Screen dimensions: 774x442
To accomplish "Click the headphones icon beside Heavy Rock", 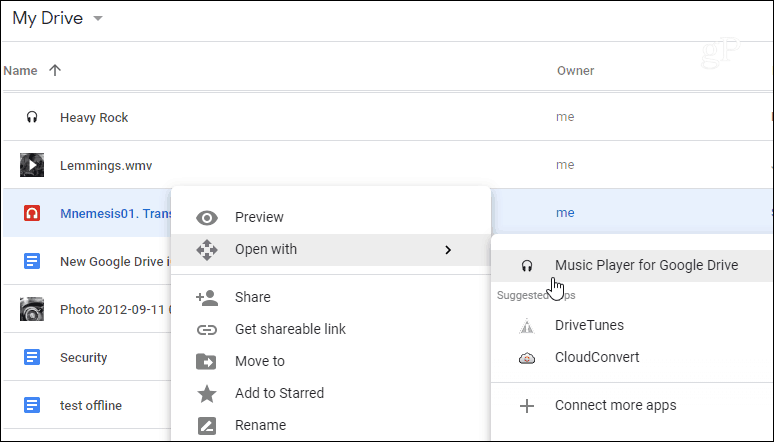I will coord(32,117).
